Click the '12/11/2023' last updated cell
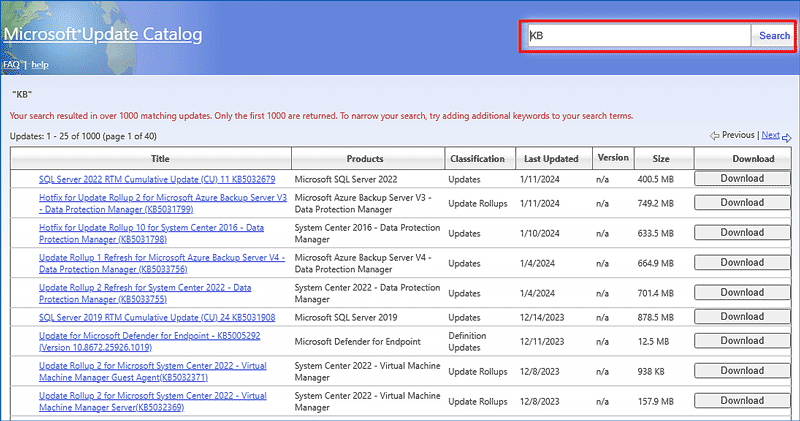This screenshot has height=421, width=800. click(x=542, y=342)
